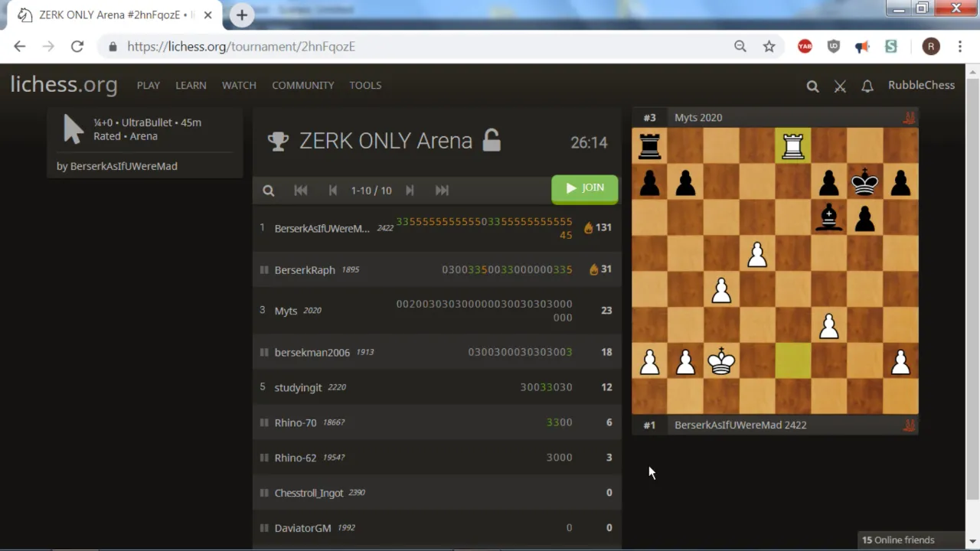Select Rhino-70 standings row
Image resolution: width=980 pixels, height=551 pixels.
coord(437,422)
